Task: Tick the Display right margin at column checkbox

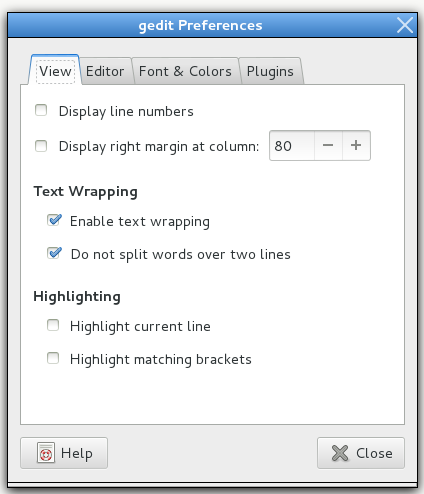Action: point(41,146)
